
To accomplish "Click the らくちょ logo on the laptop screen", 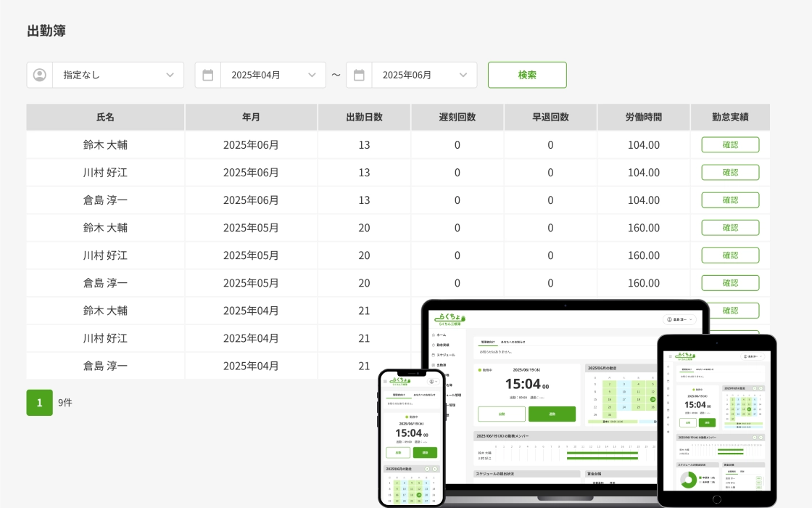I will 450,319.
